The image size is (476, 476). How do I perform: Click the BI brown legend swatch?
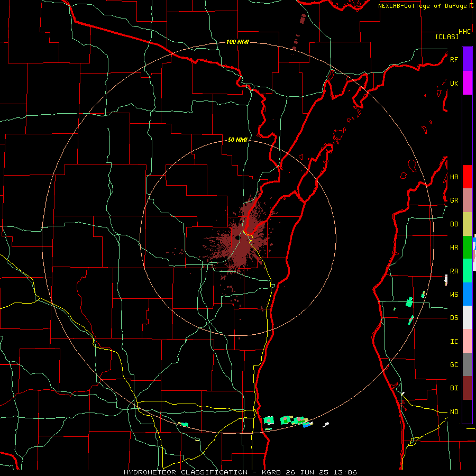467,388
